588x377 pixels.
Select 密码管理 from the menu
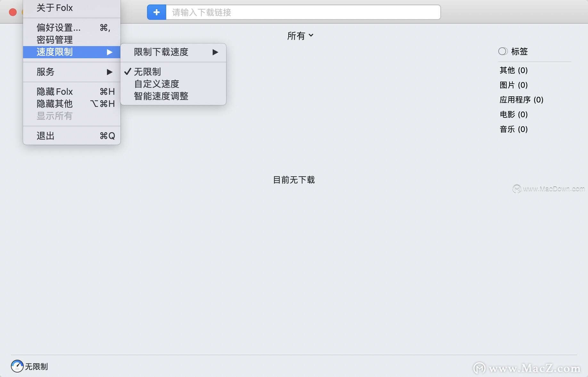[x=54, y=40]
